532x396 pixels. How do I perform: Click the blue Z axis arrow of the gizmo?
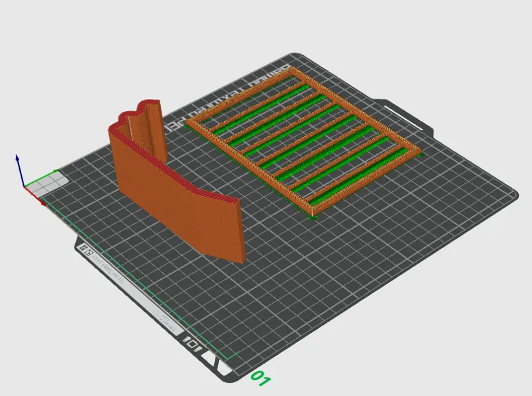click(20, 170)
